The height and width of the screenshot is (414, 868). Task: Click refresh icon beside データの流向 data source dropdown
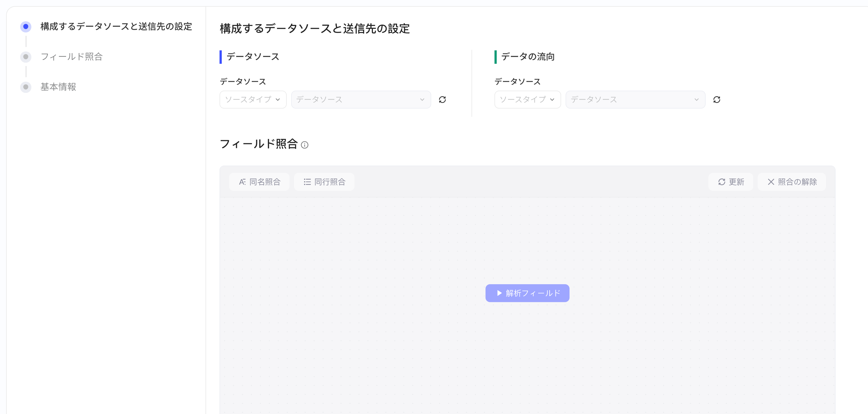pos(717,100)
